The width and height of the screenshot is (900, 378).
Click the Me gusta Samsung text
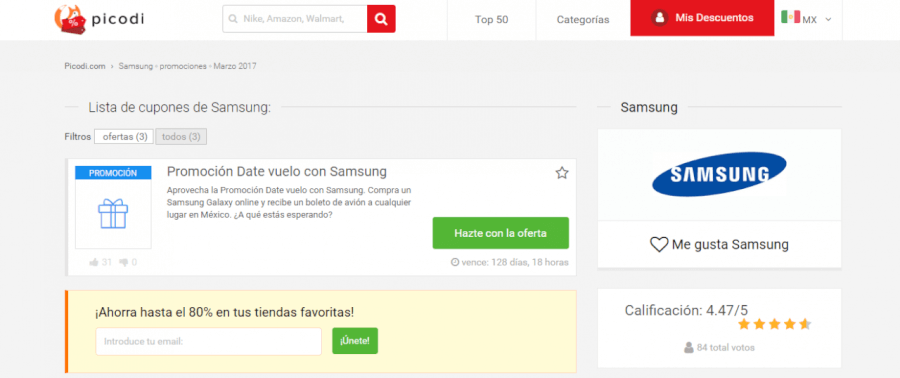pyautogui.click(x=730, y=245)
